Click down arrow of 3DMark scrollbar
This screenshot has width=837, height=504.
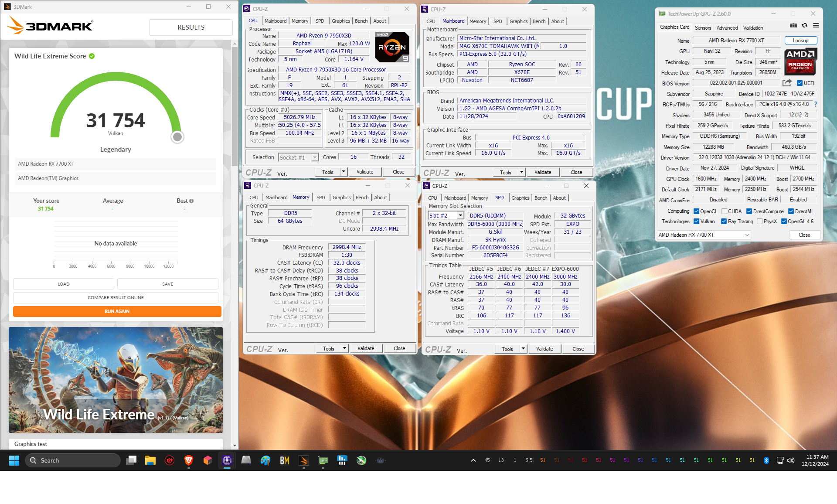(x=235, y=446)
